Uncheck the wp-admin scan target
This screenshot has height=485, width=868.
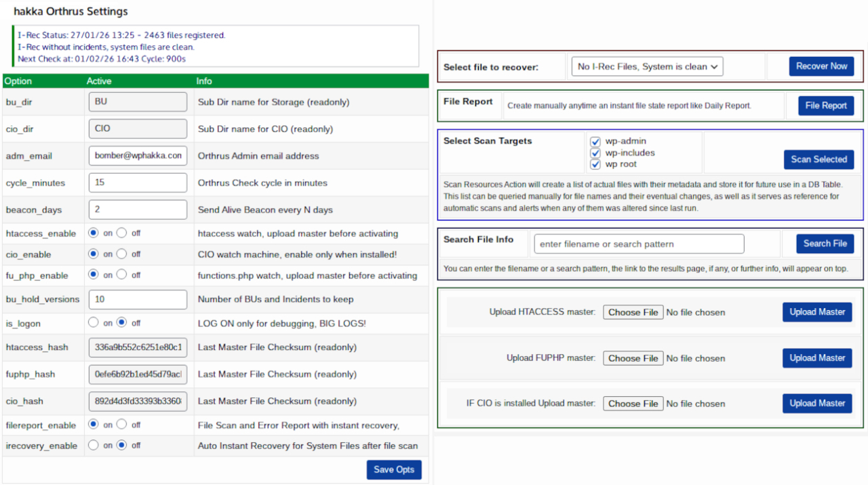pos(595,142)
